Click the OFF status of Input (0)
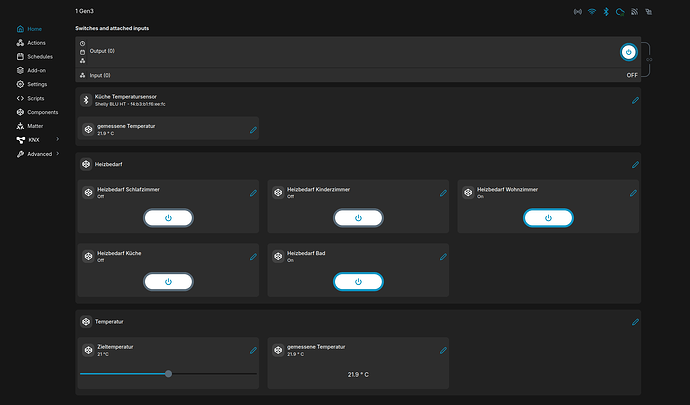Screen dimensions: 690x405 [x=632, y=75]
